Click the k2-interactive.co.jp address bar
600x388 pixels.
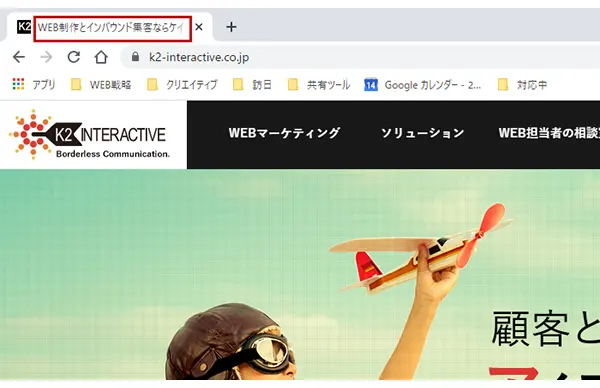360,57
